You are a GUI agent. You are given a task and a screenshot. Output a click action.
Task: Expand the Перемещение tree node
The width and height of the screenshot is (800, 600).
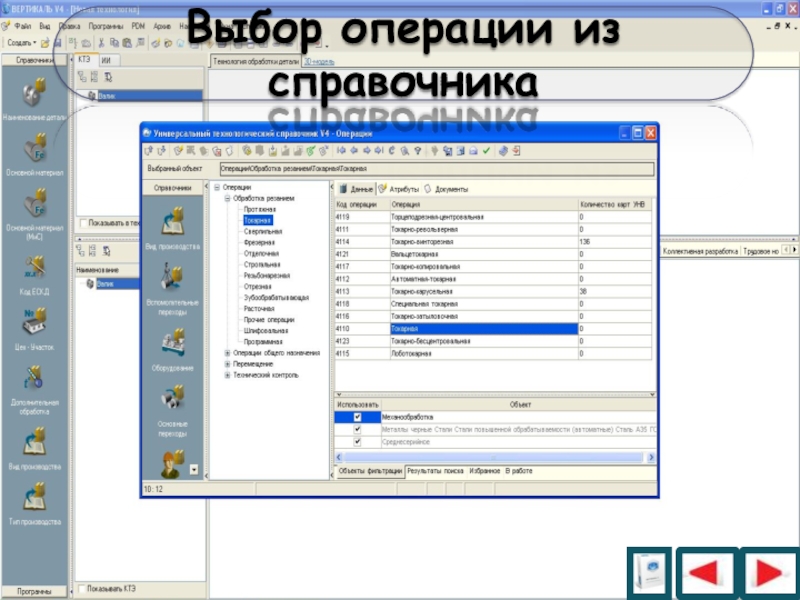[x=228, y=364]
